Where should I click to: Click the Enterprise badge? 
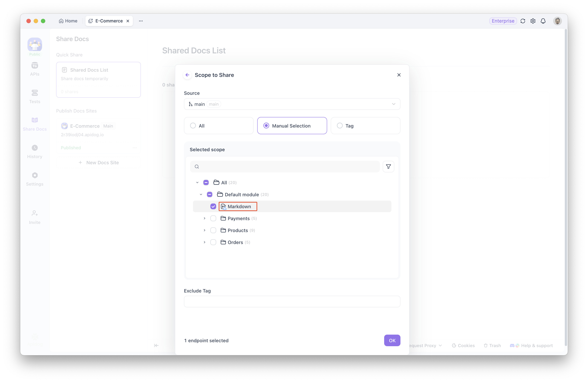[x=503, y=21]
